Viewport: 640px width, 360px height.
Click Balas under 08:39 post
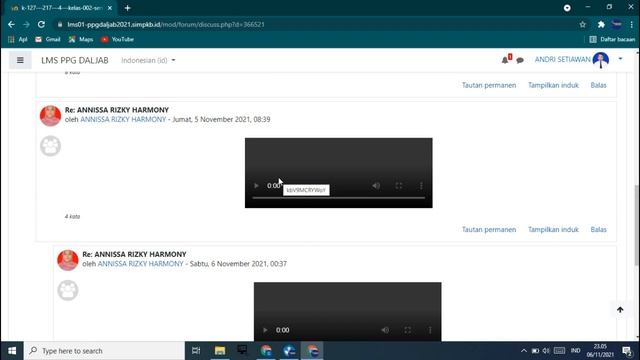coord(598,229)
